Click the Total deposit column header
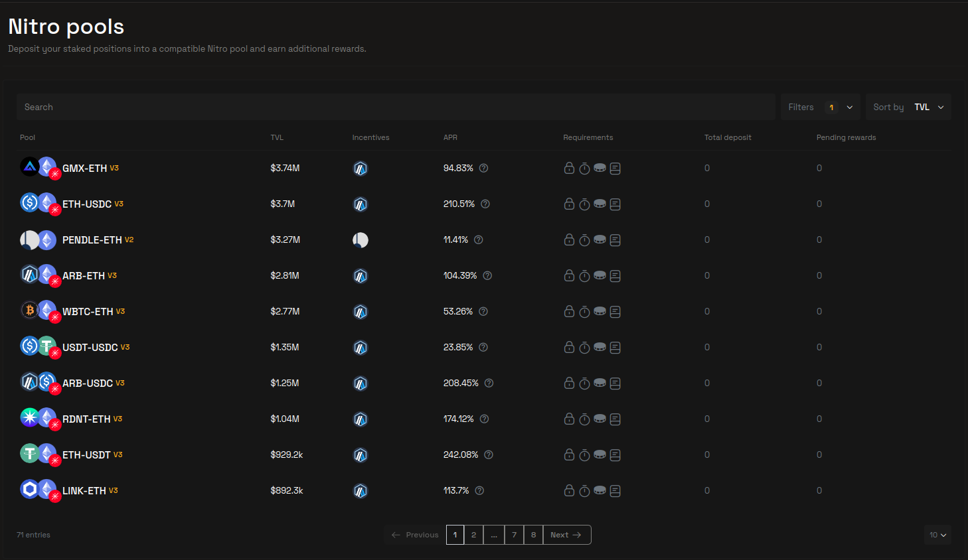The height and width of the screenshot is (560, 968). point(728,137)
